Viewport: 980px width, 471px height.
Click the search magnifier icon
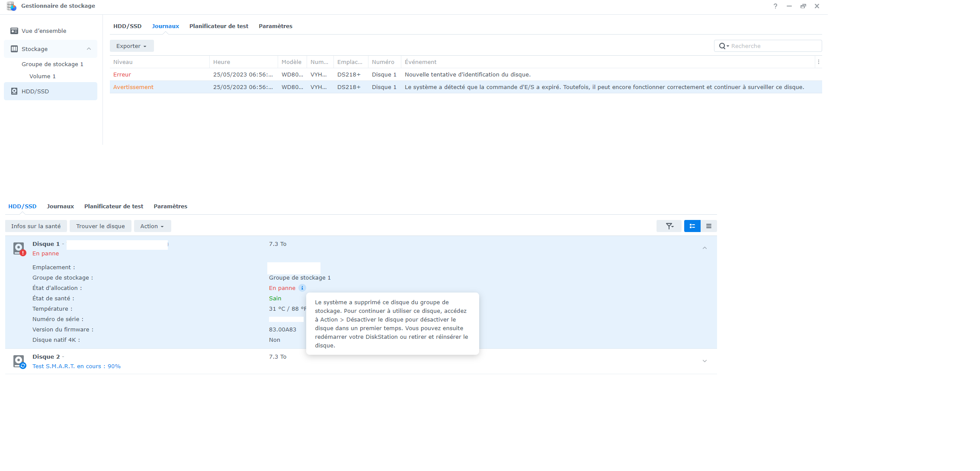[722, 46]
